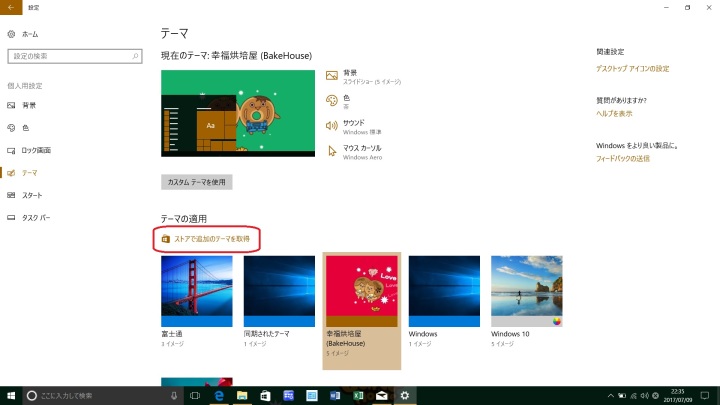Click the store bag icon beside the theme link
Image resolution: width=720 pixels, height=405 pixels.
point(165,239)
